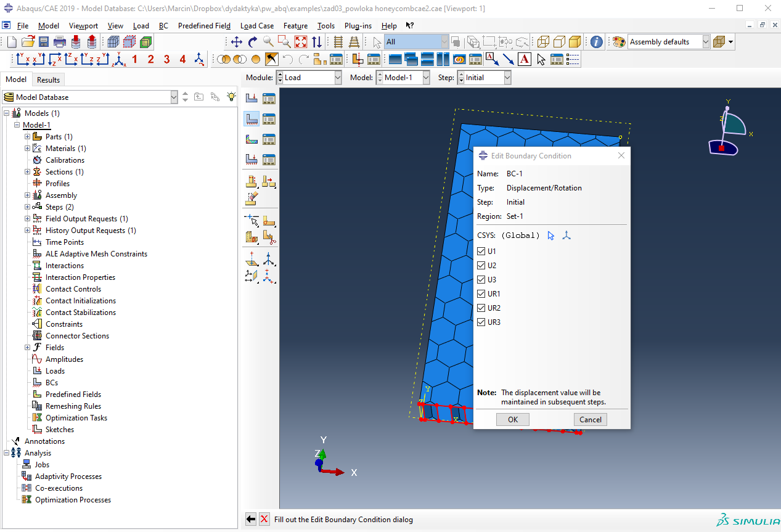Click the Query information icon
Screen dimensions: 781x532
tap(596, 42)
